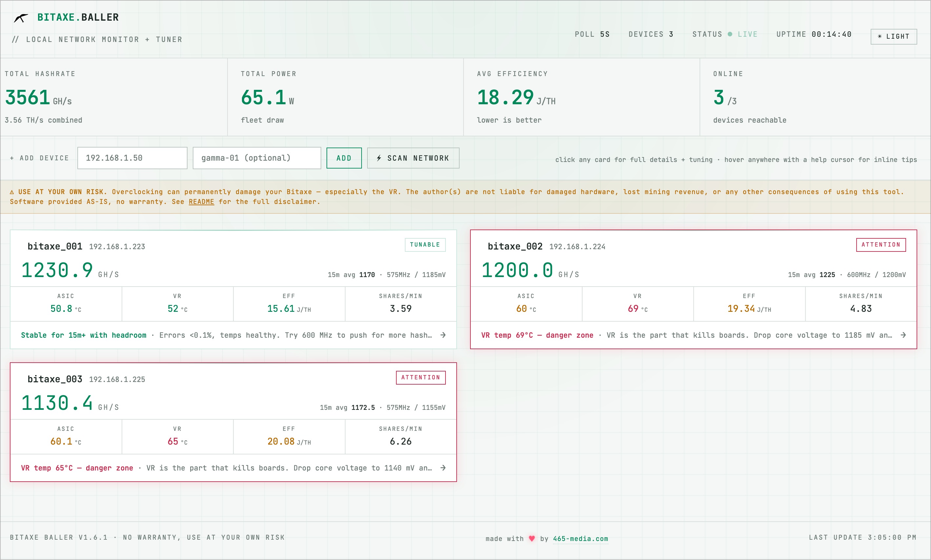Click the Bitaxe Baller logo icon

pyautogui.click(x=21, y=18)
